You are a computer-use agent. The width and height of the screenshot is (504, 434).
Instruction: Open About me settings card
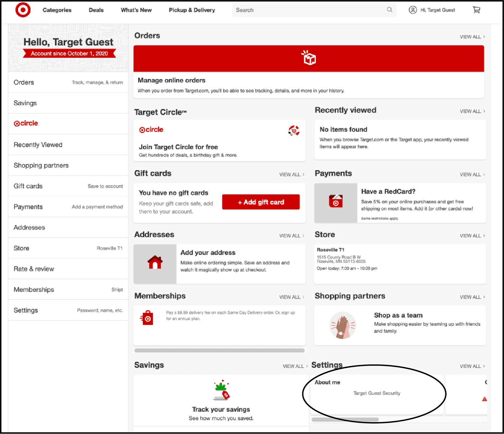377,395
